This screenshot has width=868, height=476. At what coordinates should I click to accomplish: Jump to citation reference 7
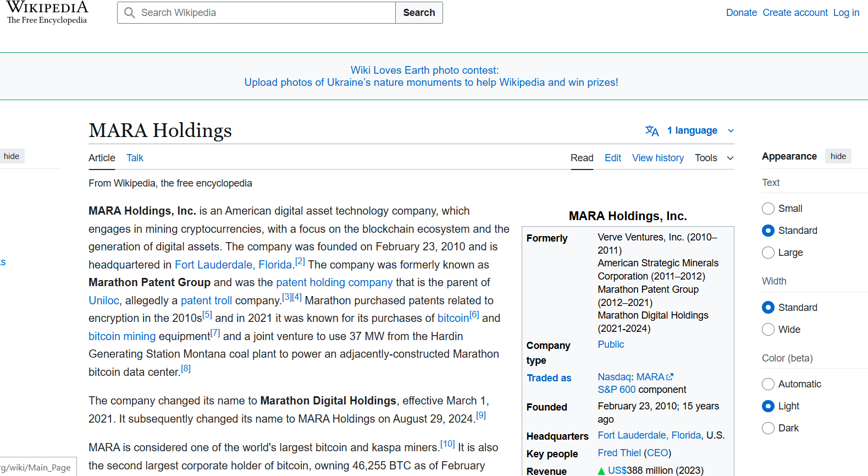tap(215, 333)
